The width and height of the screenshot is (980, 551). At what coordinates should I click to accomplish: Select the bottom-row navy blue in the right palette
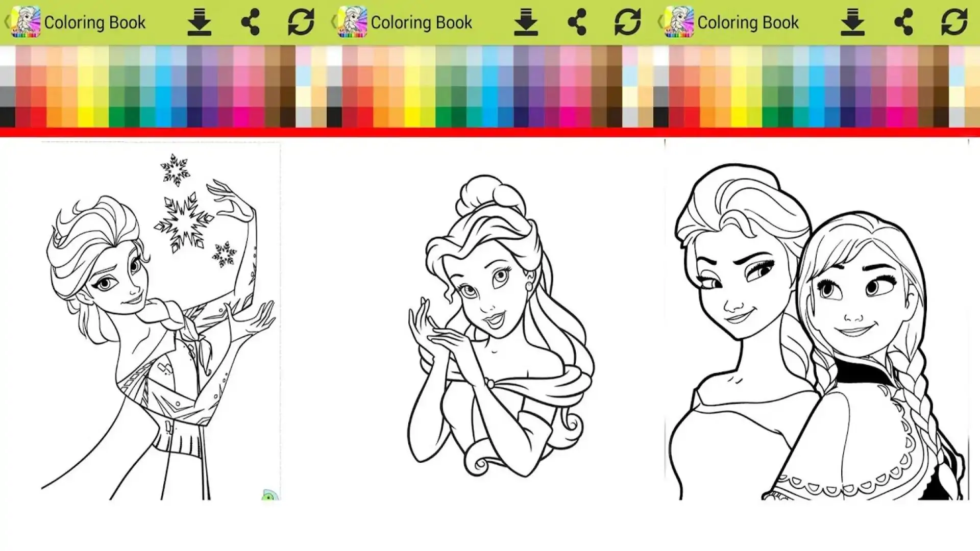coord(848,117)
